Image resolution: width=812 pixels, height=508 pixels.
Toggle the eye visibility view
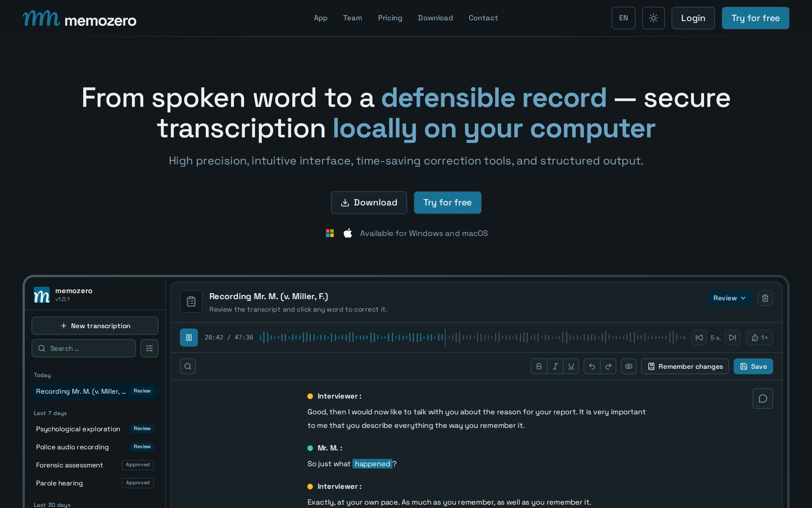click(629, 367)
